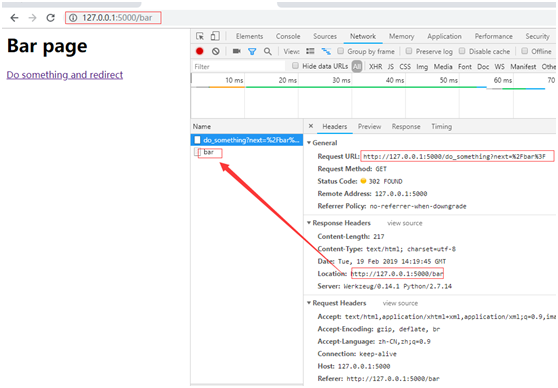The width and height of the screenshot is (558, 388).
Task: Toggle capture screenshots camera icon
Action: 236,51
